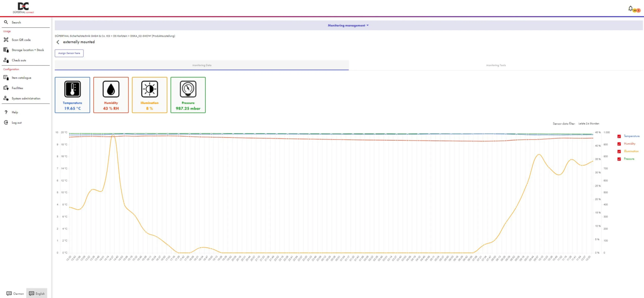Image resolution: width=644 pixels, height=298 pixels.
Task: Switch the language to German
Action: pos(15,294)
